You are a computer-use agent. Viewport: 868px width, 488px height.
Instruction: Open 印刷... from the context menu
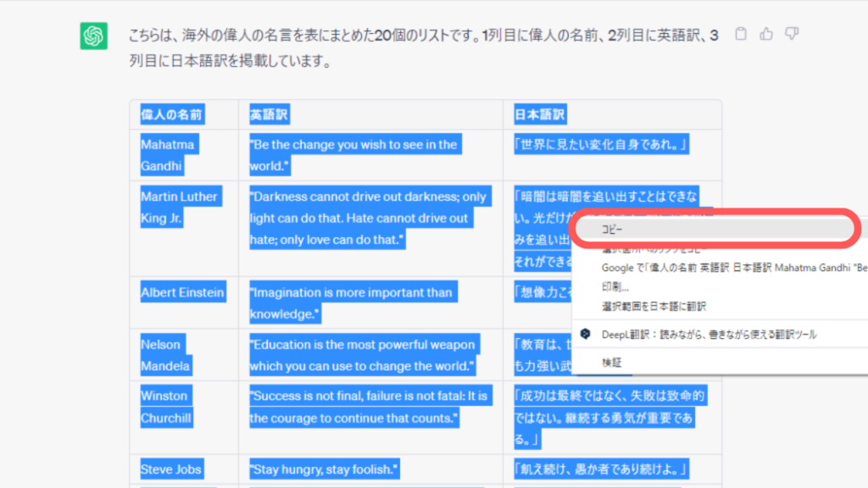point(616,286)
